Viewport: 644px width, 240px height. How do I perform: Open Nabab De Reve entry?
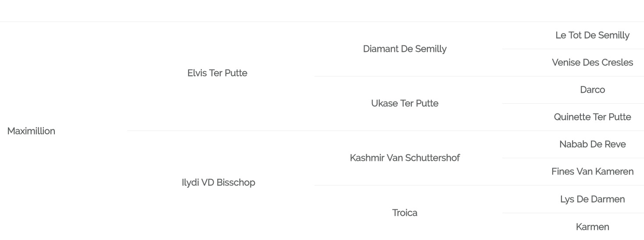tap(592, 144)
